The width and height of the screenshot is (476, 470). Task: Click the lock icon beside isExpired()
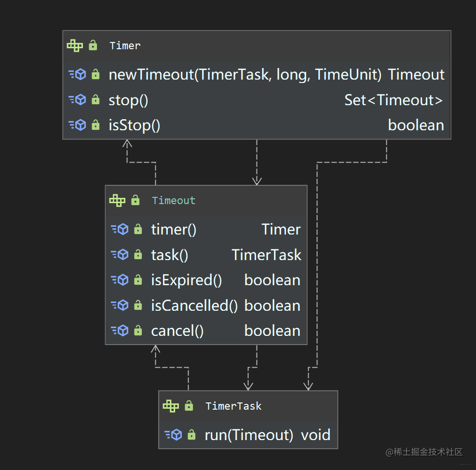[x=138, y=280]
